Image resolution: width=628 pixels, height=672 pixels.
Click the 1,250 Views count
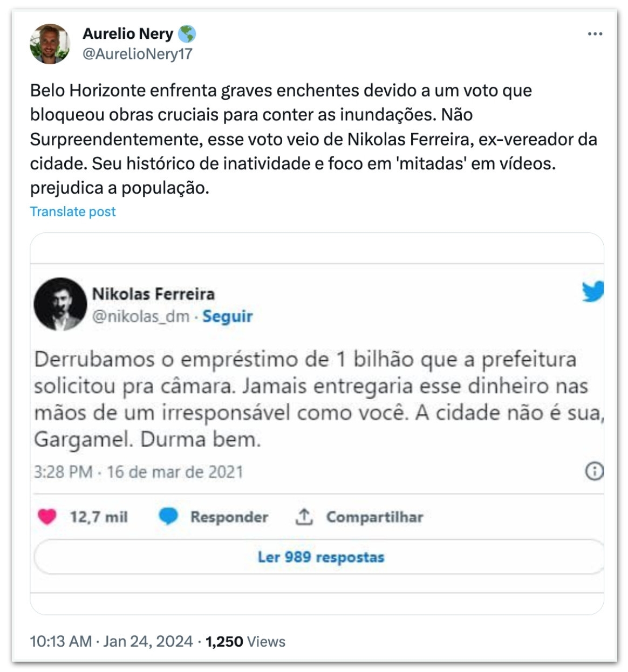245,641
